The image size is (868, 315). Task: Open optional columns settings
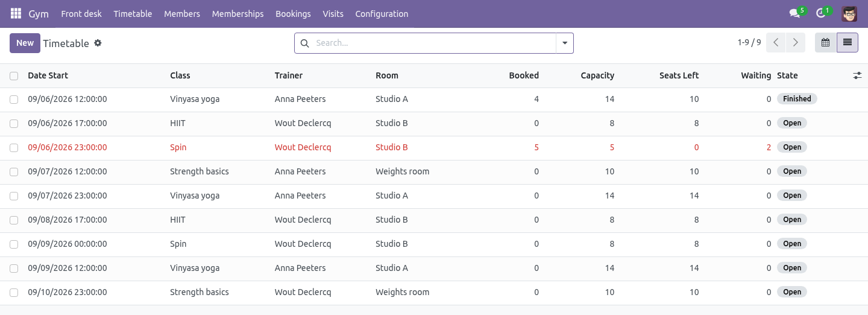click(857, 75)
